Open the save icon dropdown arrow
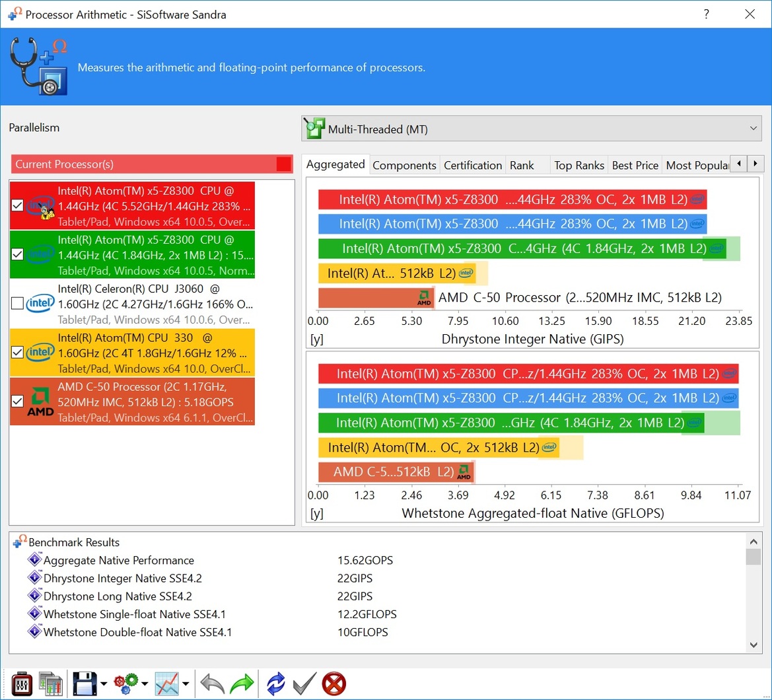 pos(104,683)
